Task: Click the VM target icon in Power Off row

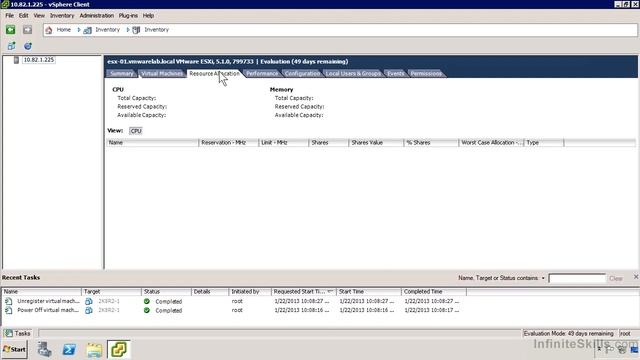Action: [x=89, y=310]
